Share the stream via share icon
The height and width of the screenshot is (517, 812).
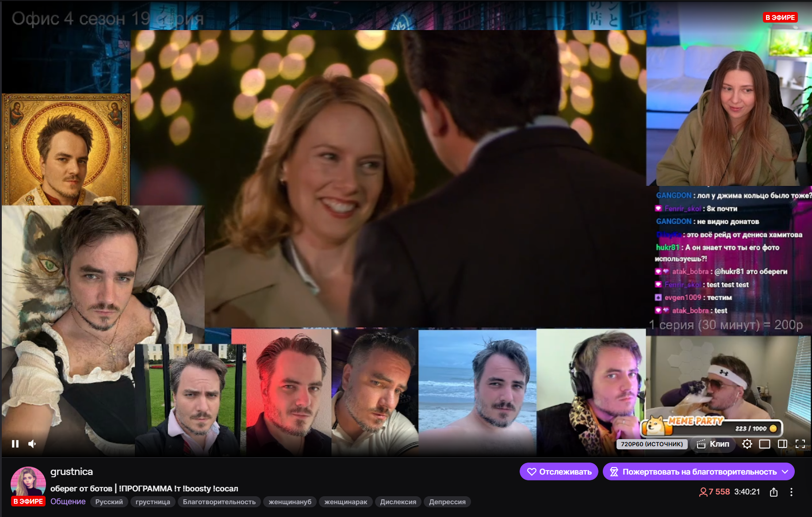(774, 492)
